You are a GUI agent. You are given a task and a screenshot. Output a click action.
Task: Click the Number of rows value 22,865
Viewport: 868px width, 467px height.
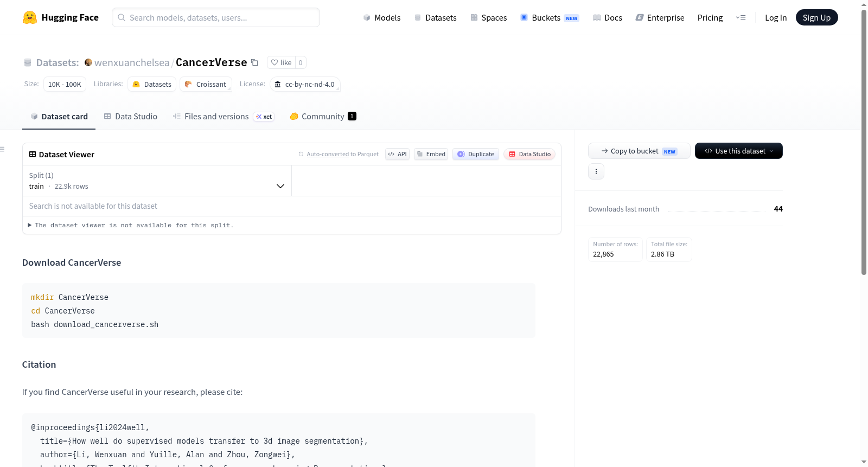coord(603,254)
